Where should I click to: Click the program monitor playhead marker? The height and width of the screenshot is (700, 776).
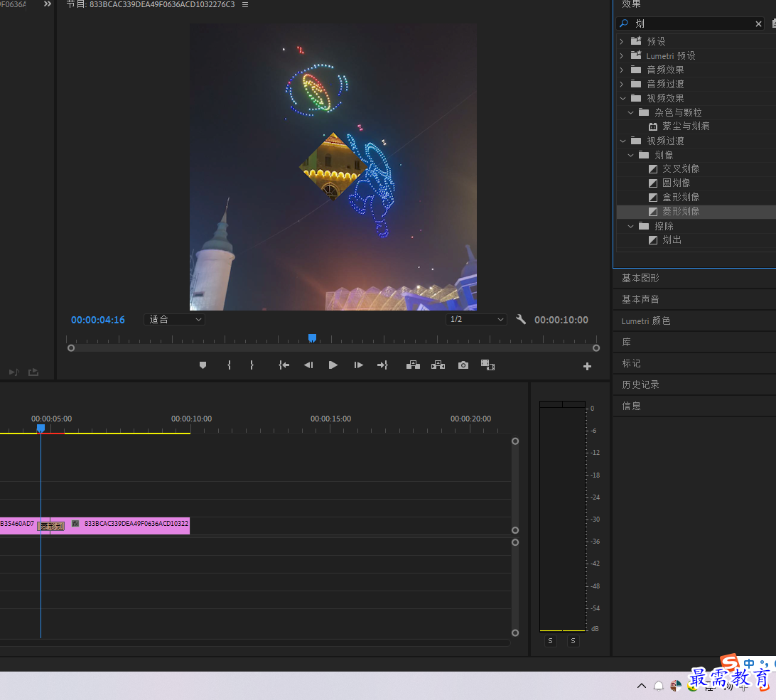pyautogui.click(x=312, y=338)
